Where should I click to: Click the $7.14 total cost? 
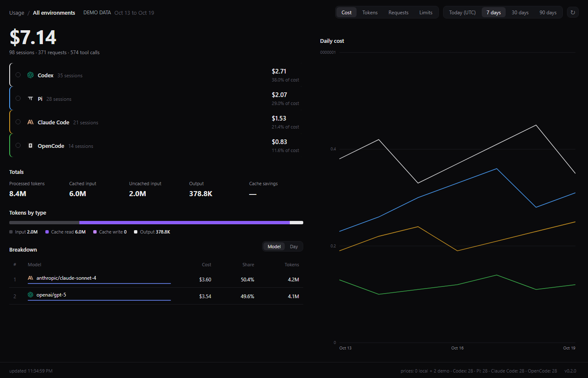tap(33, 37)
